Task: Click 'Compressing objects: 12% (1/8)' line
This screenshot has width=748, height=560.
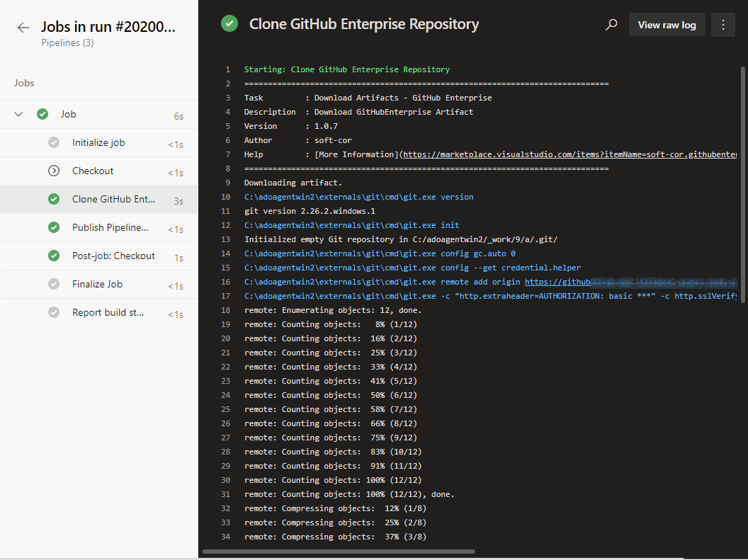Action: tap(335, 508)
